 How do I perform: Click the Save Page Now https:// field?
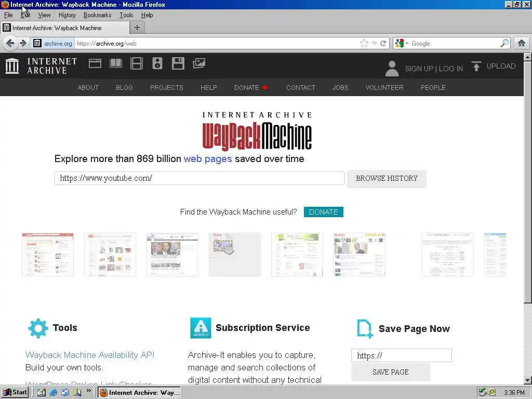[x=402, y=355]
